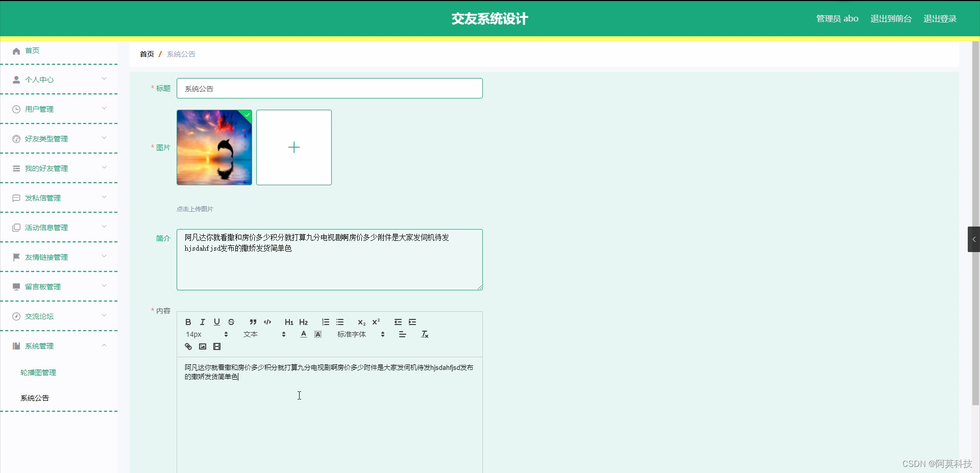980x473 pixels.
Task: Insert a video with the film icon
Action: pyautogui.click(x=217, y=346)
